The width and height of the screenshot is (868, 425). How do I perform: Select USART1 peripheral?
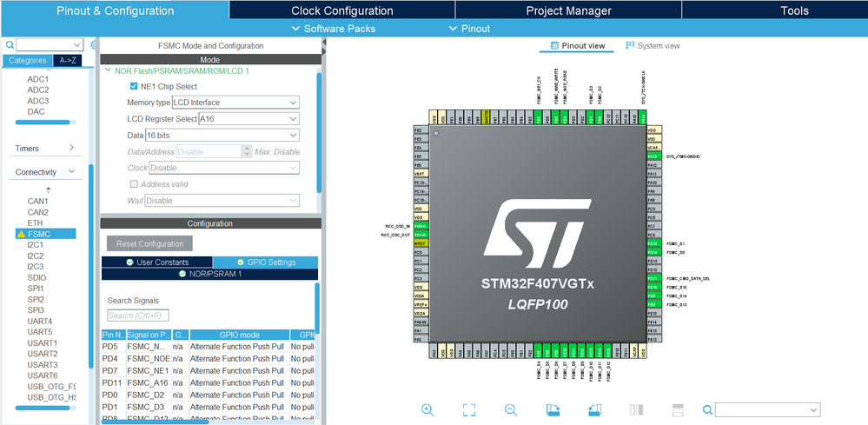click(x=43, y=343)
